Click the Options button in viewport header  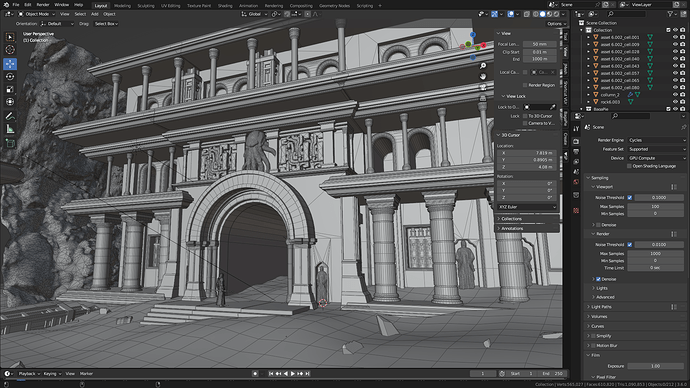pos(556,24)
